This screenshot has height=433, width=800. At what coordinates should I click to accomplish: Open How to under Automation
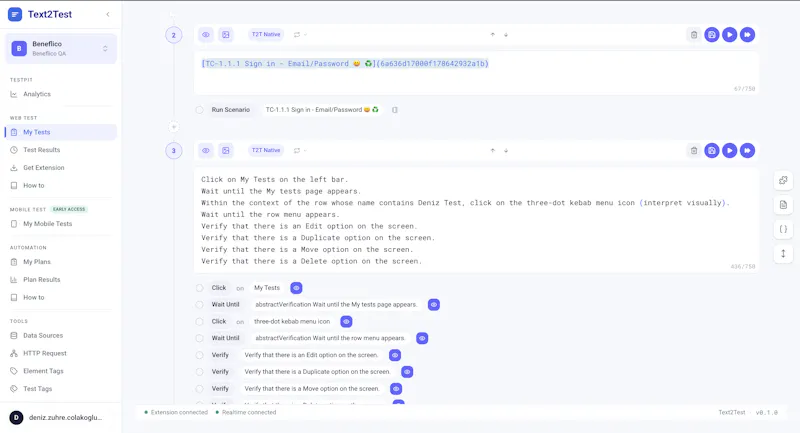[34, 297]
